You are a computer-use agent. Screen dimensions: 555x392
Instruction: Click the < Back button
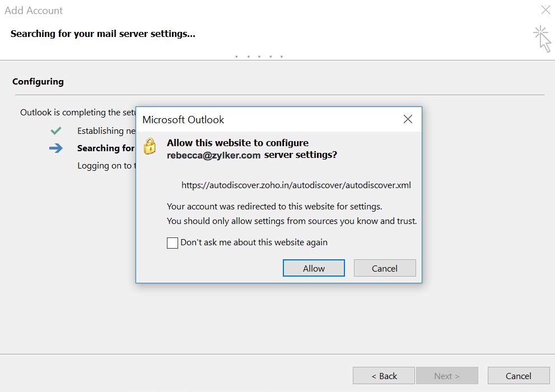[384, 375]
